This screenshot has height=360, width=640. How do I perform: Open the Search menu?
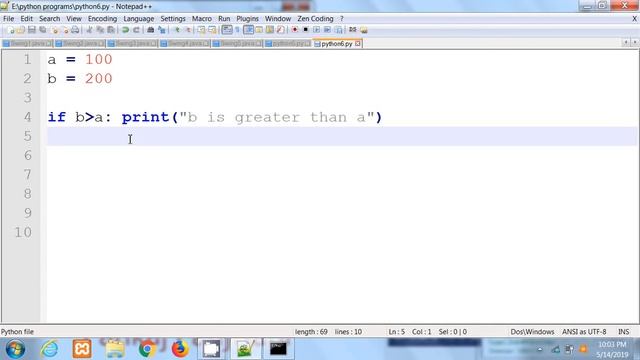pyautogui.click(x=49, y=19)
